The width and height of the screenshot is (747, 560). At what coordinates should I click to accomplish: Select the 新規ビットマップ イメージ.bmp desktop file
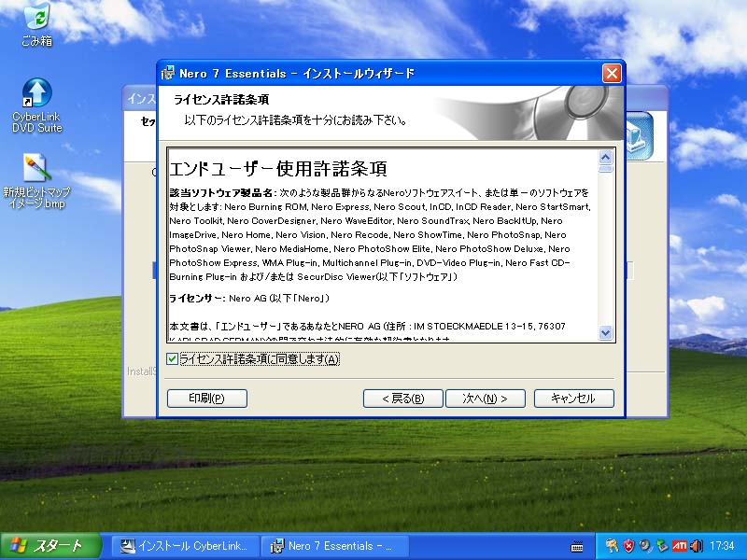[x=36, y=181]
